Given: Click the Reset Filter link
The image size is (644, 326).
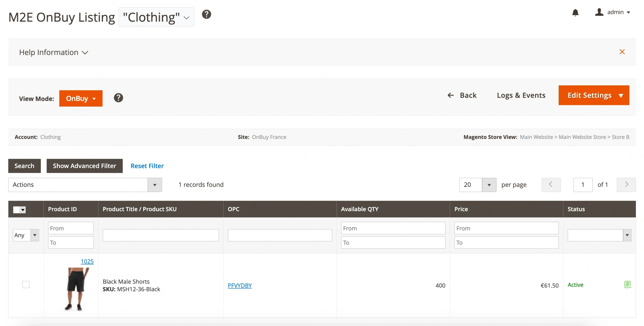Looking at the screenshot, I should 147,166.
